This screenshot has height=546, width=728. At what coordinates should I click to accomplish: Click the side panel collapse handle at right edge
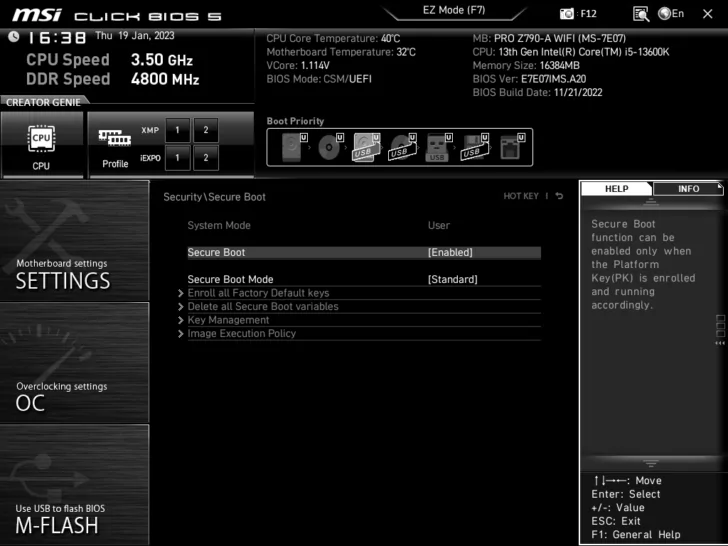(720, 330)
